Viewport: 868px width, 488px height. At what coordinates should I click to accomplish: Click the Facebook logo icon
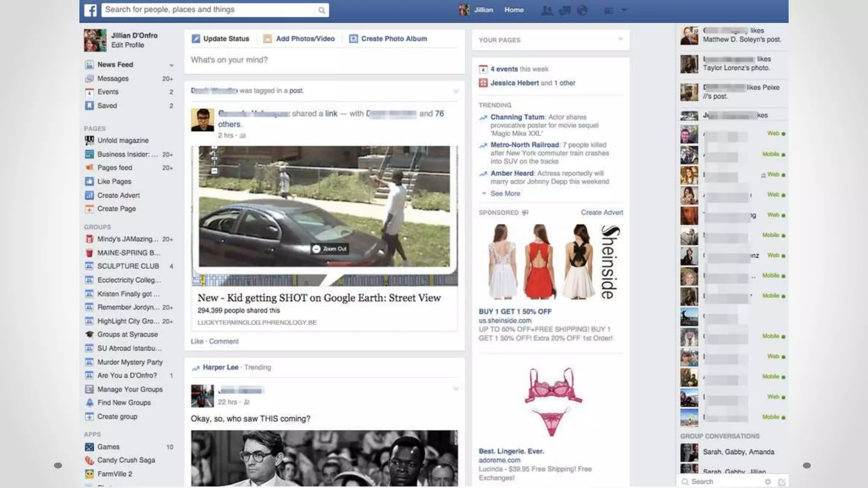pyautogui.click(x=90, y=10)
